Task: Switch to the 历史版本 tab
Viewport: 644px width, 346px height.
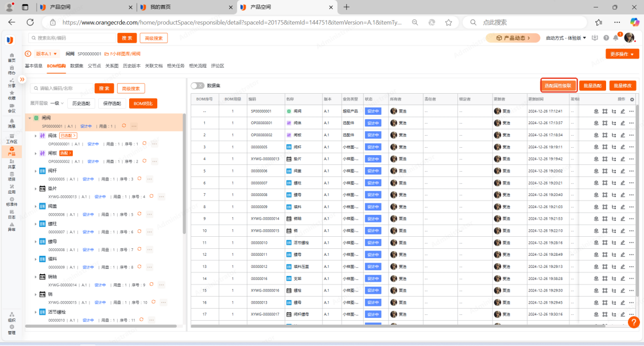Action: [x=131, y=66]
